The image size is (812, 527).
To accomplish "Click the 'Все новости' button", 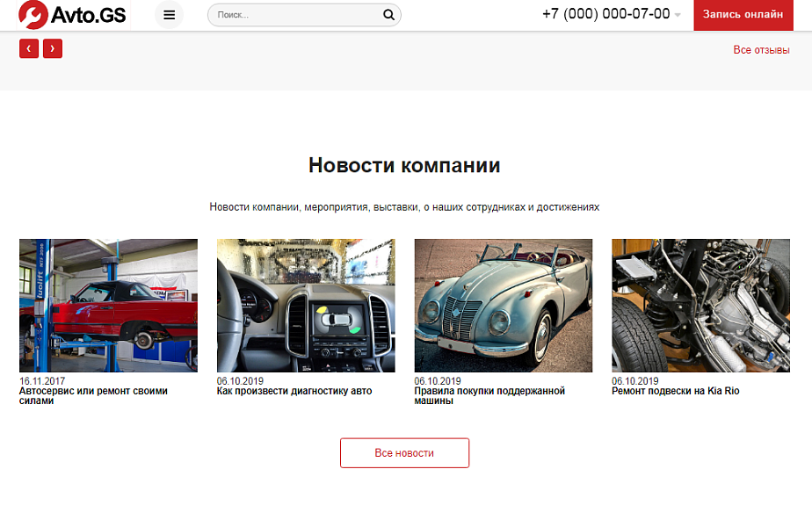I will pos(404,452).
